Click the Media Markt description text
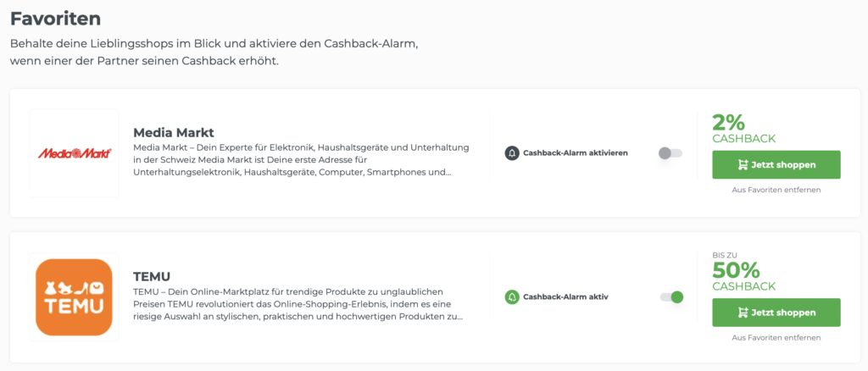 click(302, 160)
